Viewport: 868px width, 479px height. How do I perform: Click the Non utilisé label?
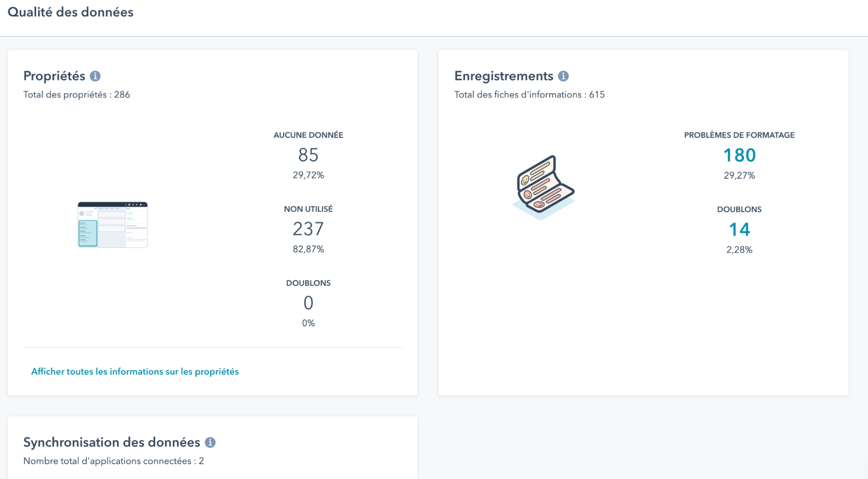coord(308,209)
